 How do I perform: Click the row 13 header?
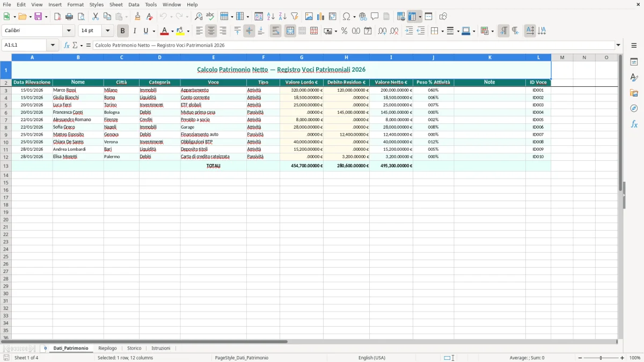[6, 166]
